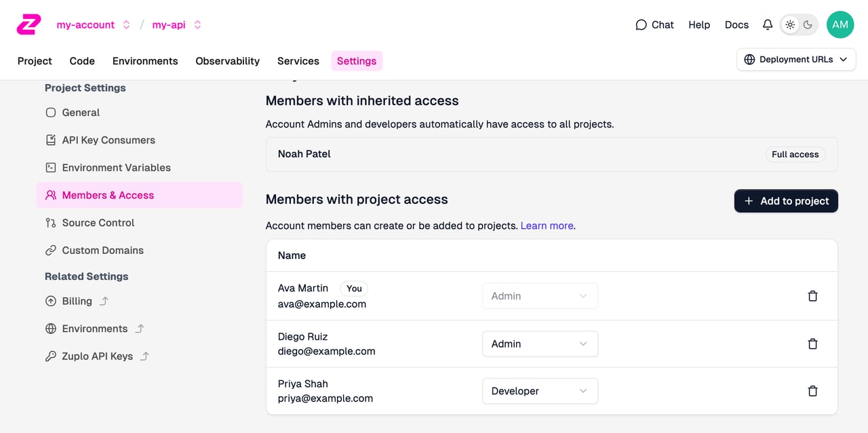Click the Zuplo API Keys external arrow
868x433 pixels.
[144, 356]
